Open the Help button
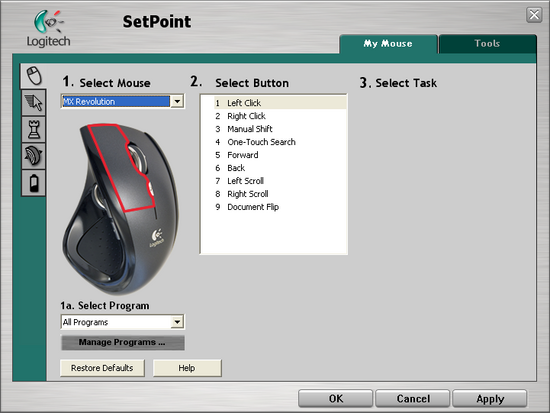This screenshot has width=550, height=413. tap(187, 368)
